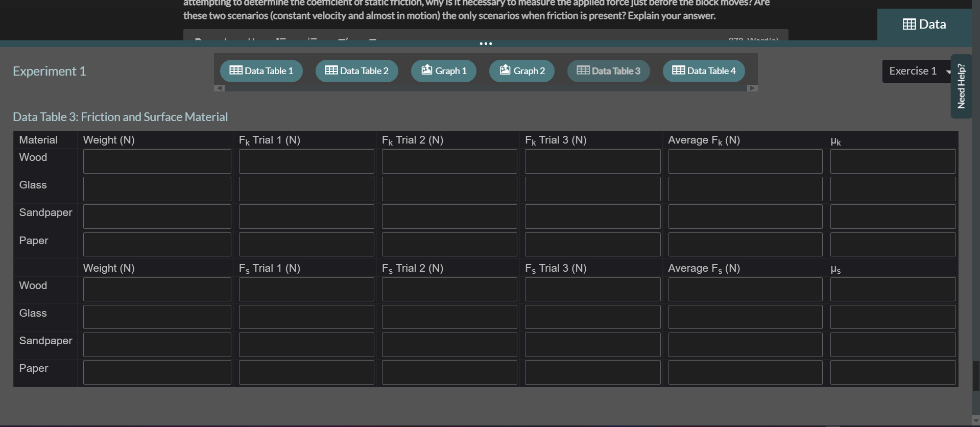Click Paper Fs Trial 1 input

pos(306,372)
